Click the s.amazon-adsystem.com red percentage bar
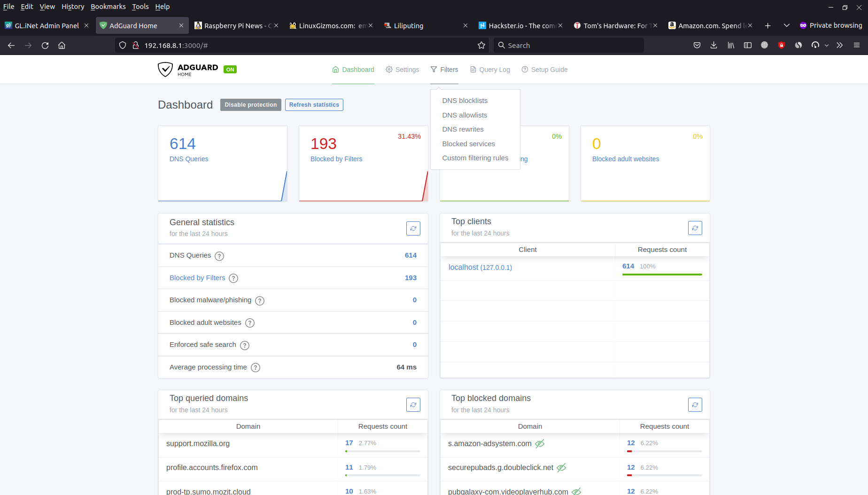The width and height of the screenshot is (868, 495). point(664,451)
